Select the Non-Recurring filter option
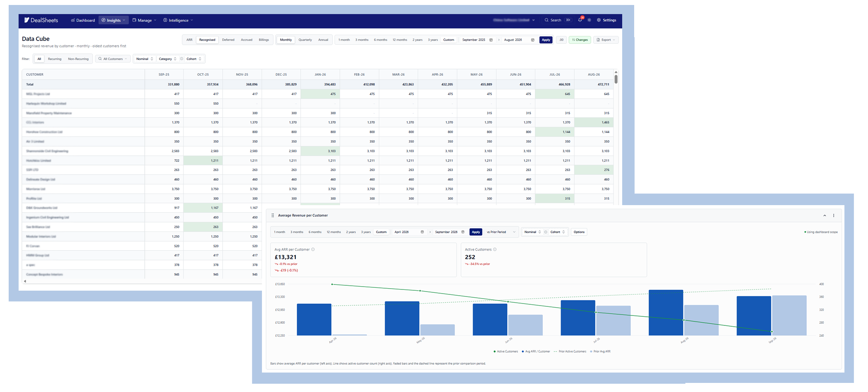Viewport: 868px width, 392px height. point(78,59)
